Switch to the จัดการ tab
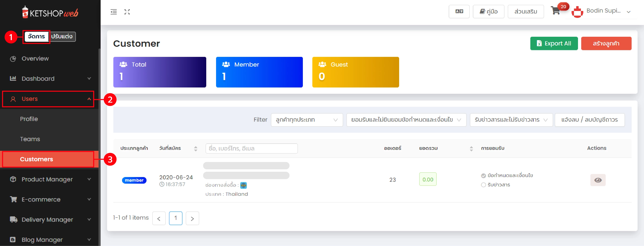 click(37, 37)
